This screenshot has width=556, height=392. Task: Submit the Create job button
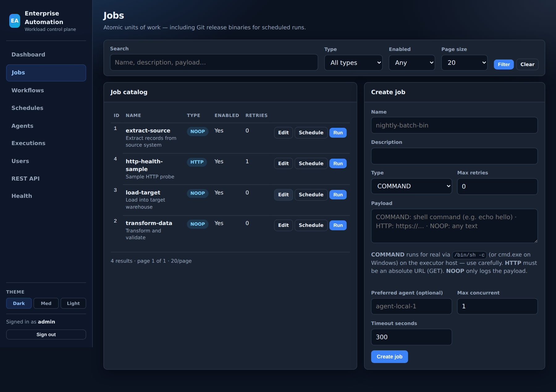pyautogui.click(x=390, y=357)
